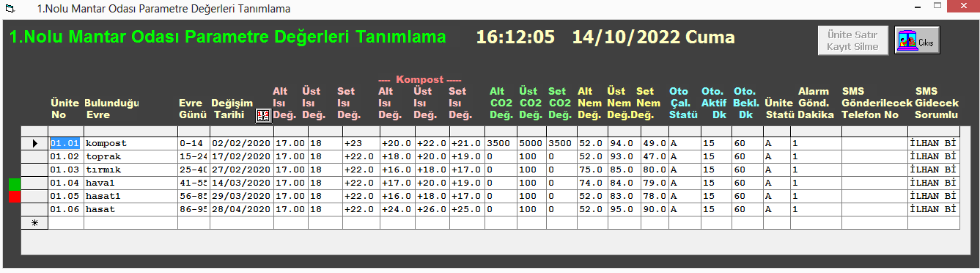Screen dimensions: 980x273
Task: Click the hava1 phase name cell
Action: pyautogui.click(x=130, y=183)
